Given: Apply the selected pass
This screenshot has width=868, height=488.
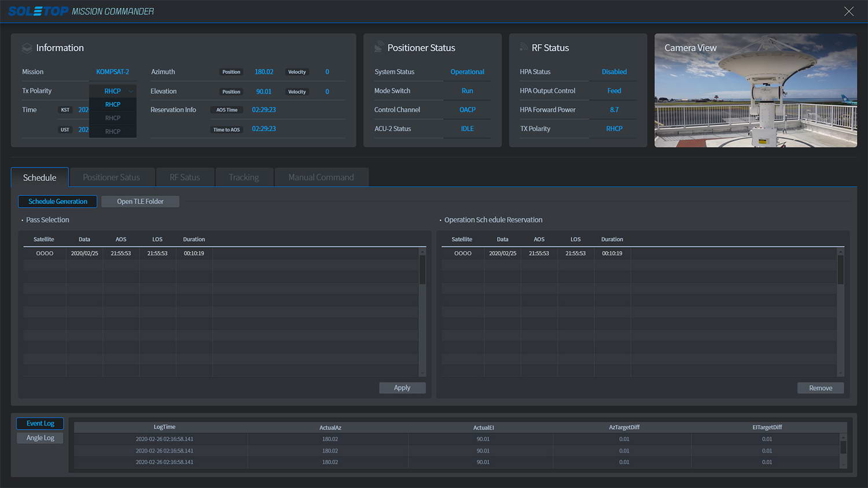Looking at the screenshot, I should coord(402,388).
